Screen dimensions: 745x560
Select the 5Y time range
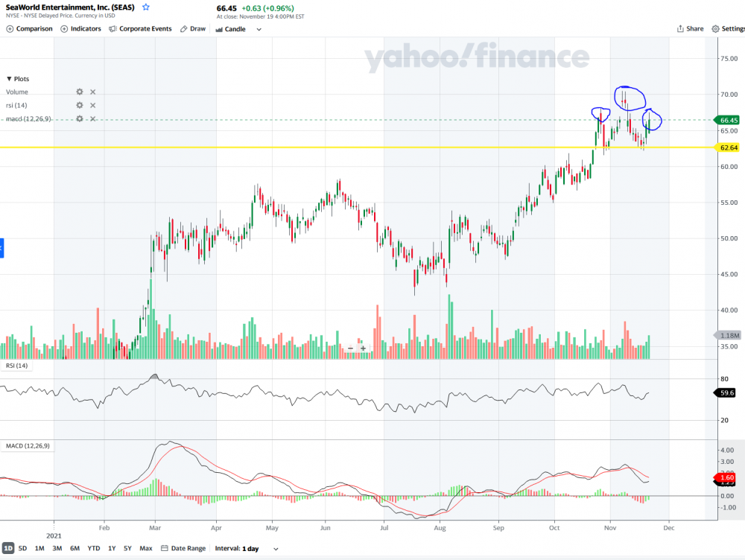coord(127,548)
